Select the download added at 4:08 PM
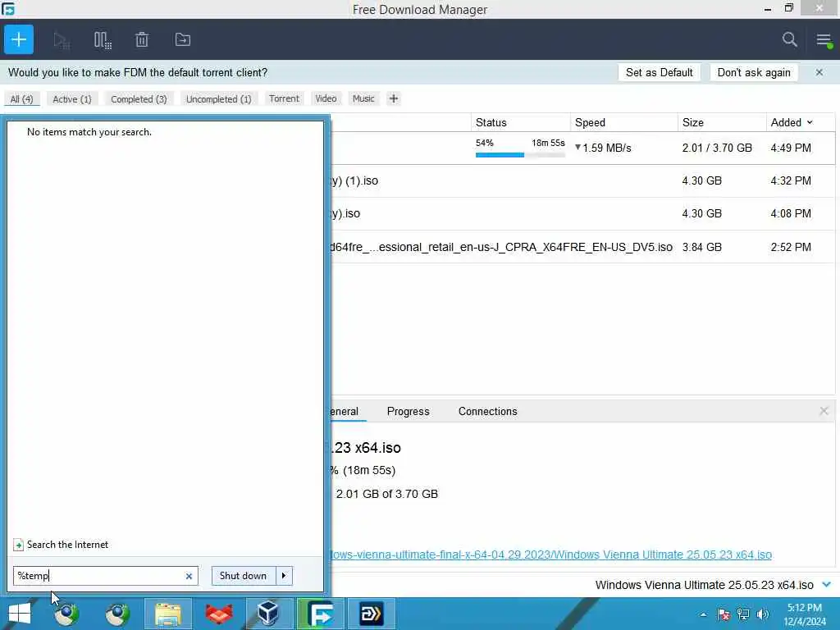This screenshot has width=840, height=630. point(583,214)
